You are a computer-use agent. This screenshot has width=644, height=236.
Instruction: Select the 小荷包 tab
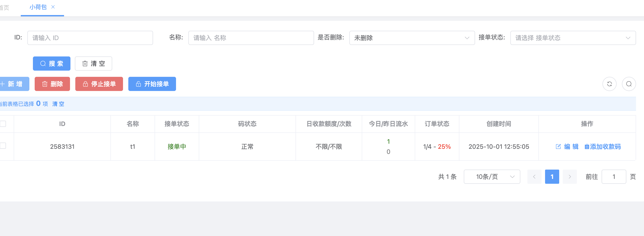[38, 7]
